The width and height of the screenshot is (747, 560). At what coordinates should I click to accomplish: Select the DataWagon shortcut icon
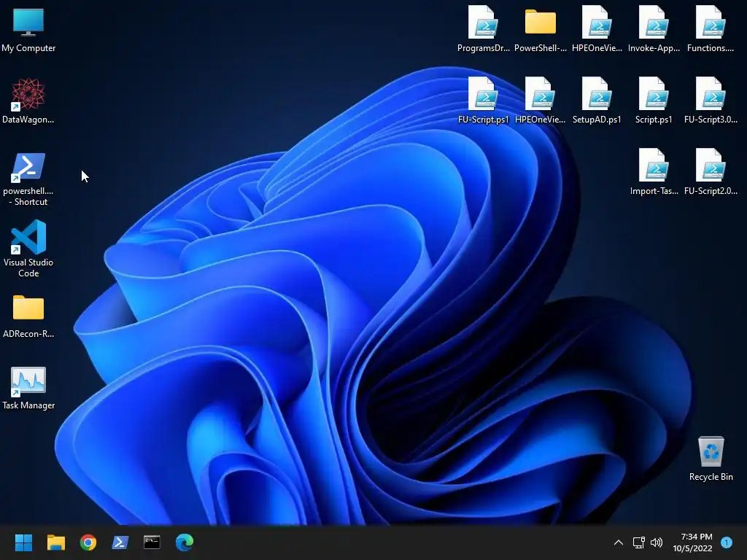pyautogui.click(x=28, y=101)
